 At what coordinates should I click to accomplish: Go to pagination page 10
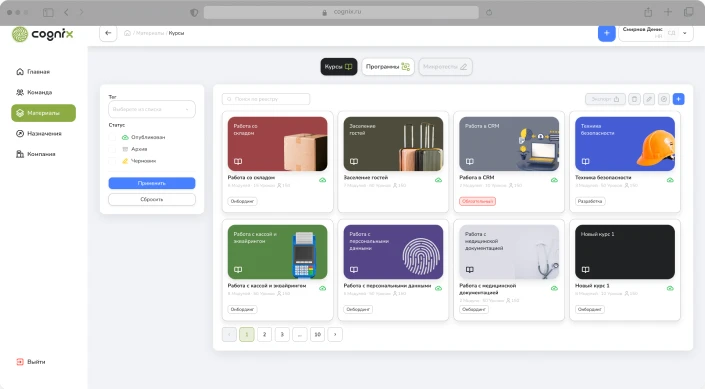pos(317,334)
